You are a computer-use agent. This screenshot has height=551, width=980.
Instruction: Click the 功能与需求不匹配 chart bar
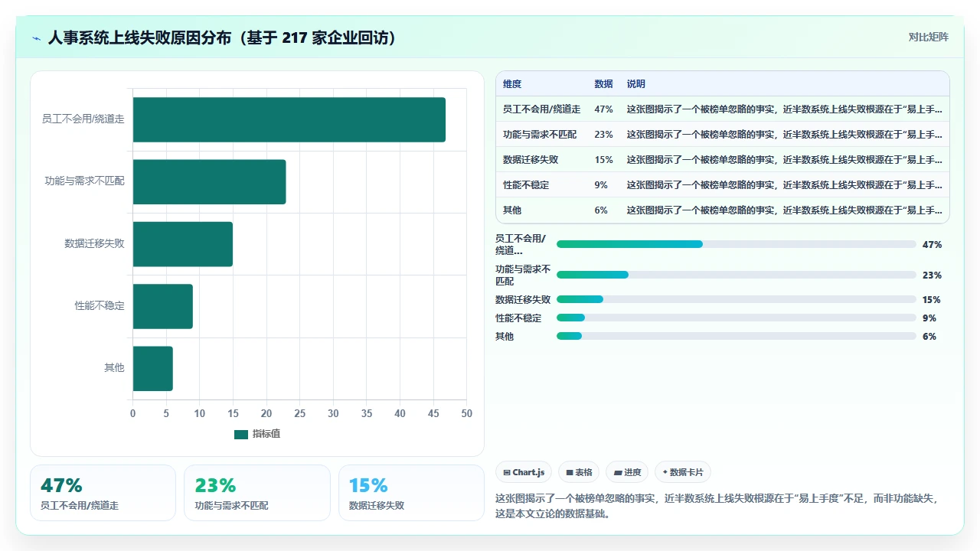pyautogui.click(x=209, y=182)
